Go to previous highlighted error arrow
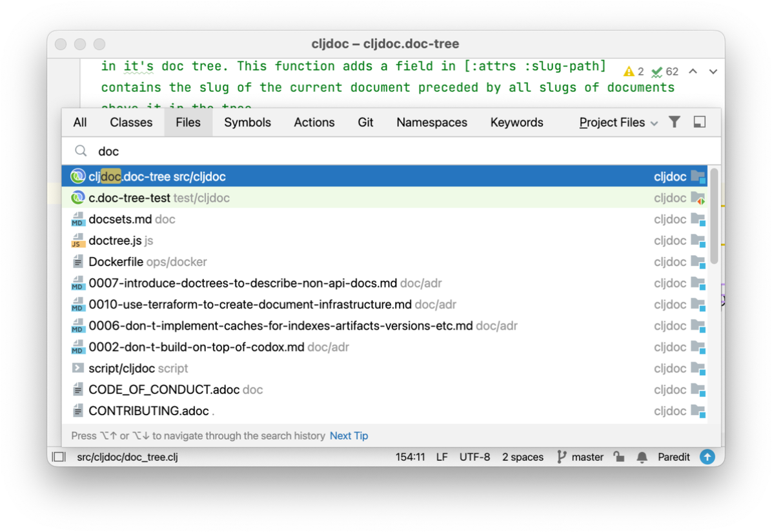This screenshot has height=532, width=772. pos(693,72)
